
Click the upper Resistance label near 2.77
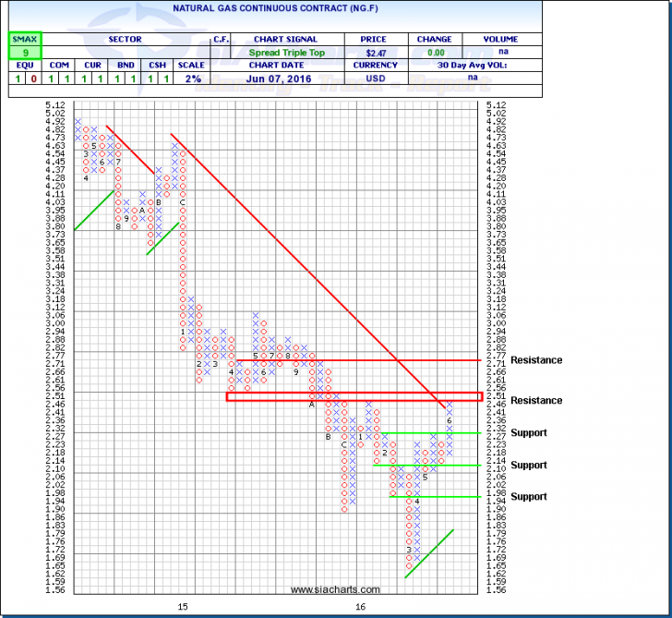[535, 360]
